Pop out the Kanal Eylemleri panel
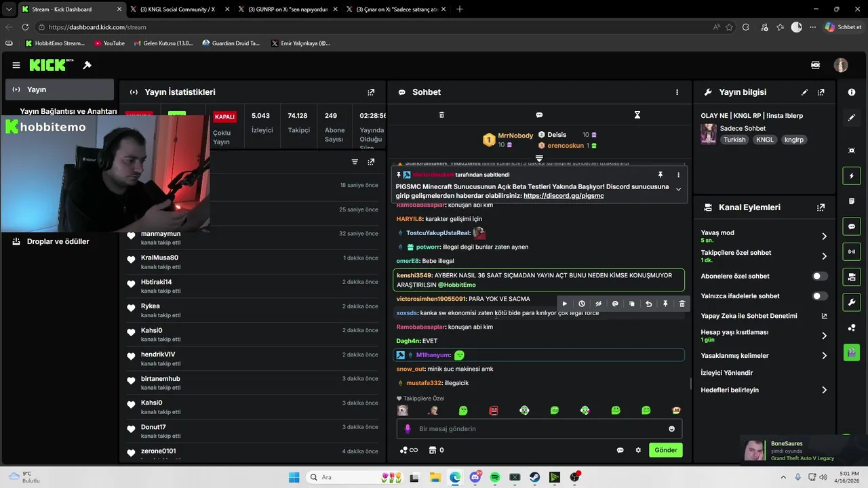The image size is (868, 488). coord(821,207)
